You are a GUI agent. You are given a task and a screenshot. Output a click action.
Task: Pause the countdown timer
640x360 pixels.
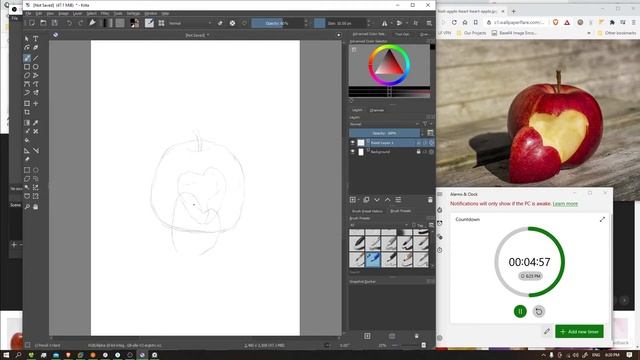(x=520, y=311)
